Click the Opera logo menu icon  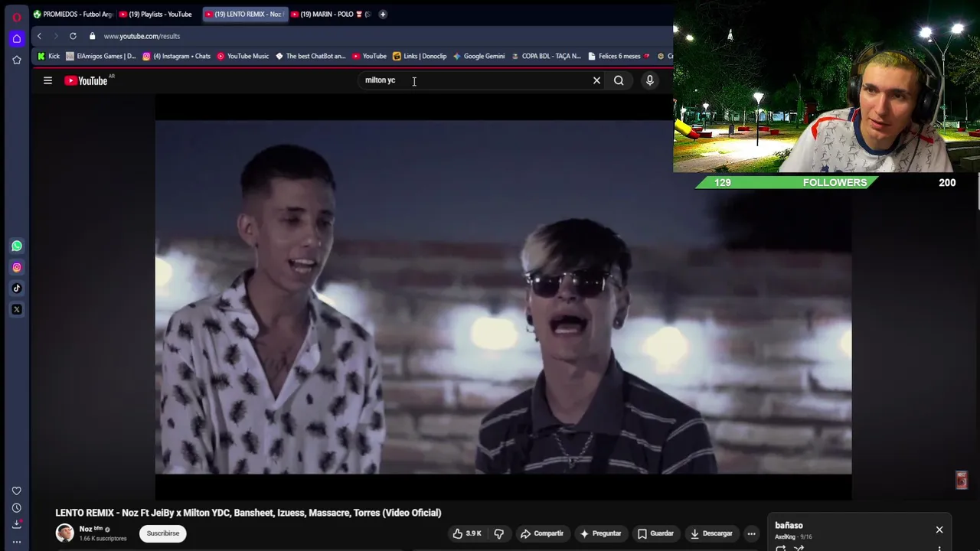point(17,17)
